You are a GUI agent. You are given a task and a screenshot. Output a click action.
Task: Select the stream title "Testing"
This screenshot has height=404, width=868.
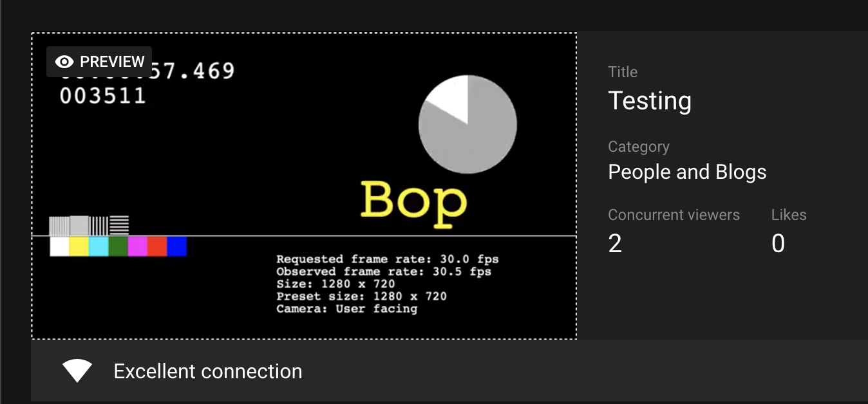(x=650, y=101)
